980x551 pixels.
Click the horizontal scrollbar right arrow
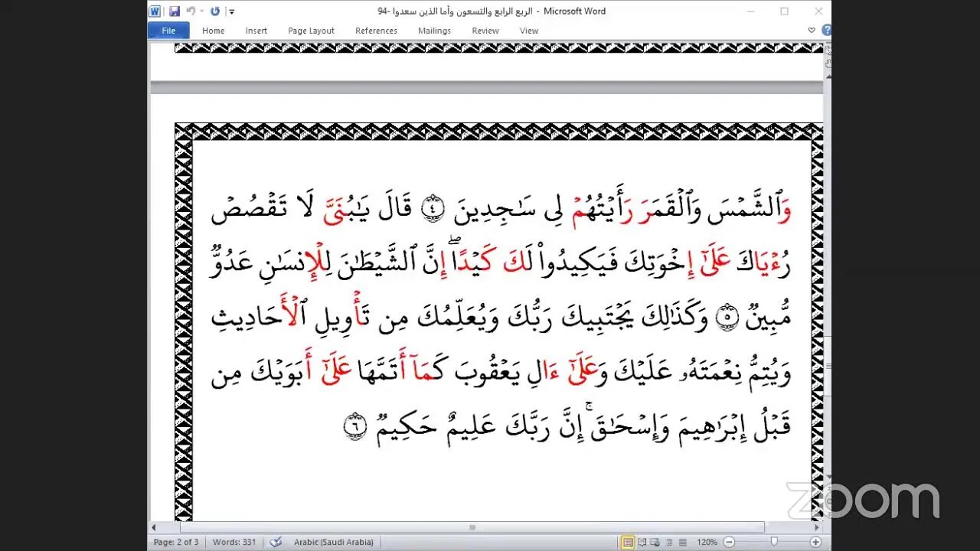tap(818, 527)
